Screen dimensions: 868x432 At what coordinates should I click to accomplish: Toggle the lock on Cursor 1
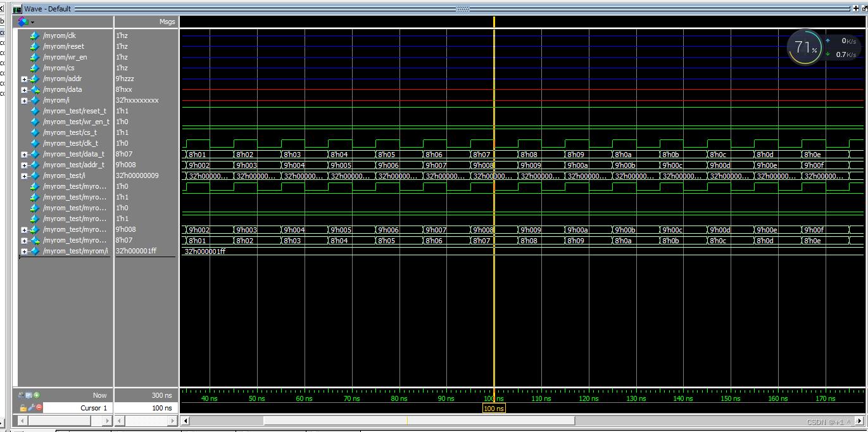point(23,407)
